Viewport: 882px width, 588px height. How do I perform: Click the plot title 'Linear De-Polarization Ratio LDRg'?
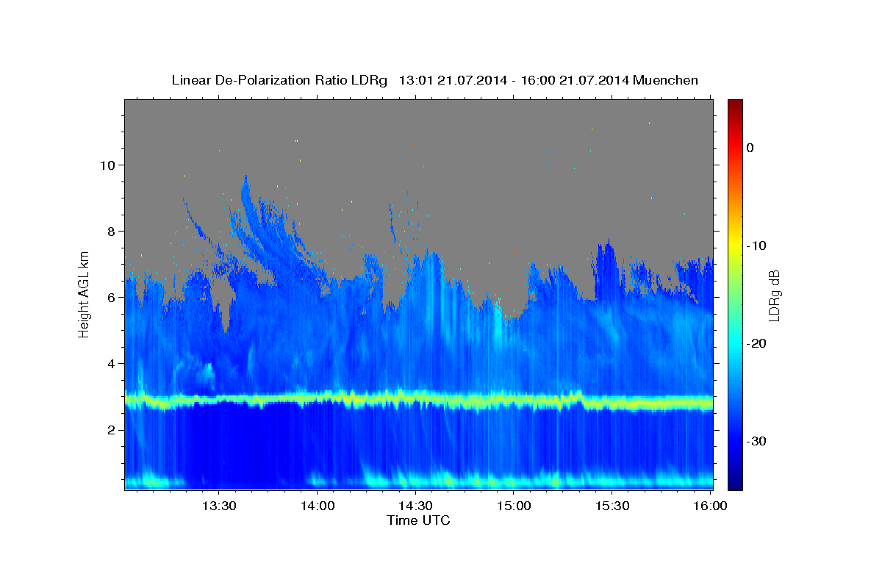coord(279,80)
